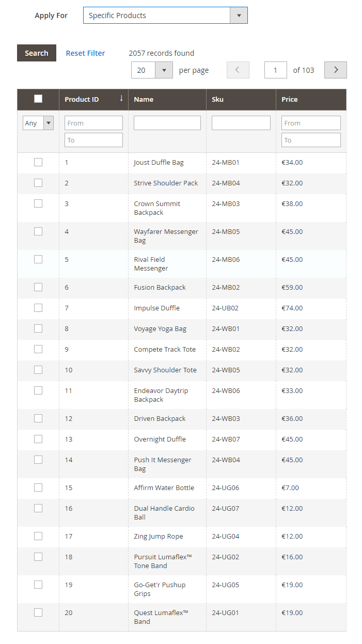
Task: Click the previous page arrow
Action: tap(238, 70)
